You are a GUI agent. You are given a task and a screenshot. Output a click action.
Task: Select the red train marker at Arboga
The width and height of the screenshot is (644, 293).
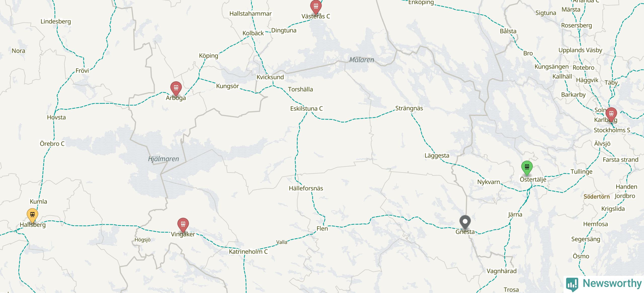tap(176, 88)
